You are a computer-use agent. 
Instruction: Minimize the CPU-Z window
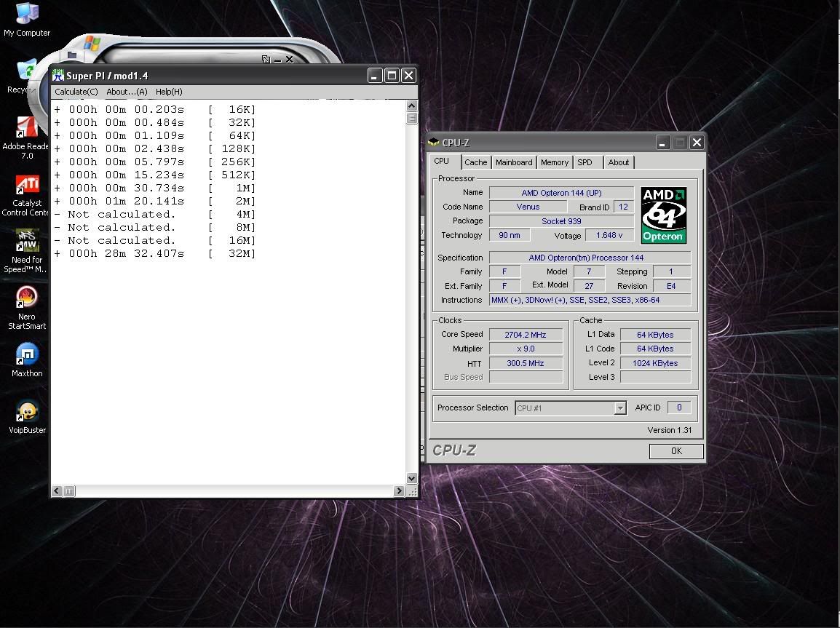pyautogui.click(x=663, y=143)
